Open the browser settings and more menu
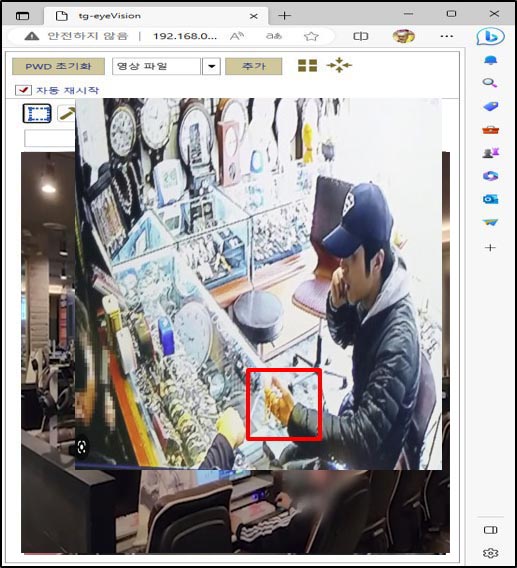This screenshot has width=517, height=568. [x=447, y=36]
